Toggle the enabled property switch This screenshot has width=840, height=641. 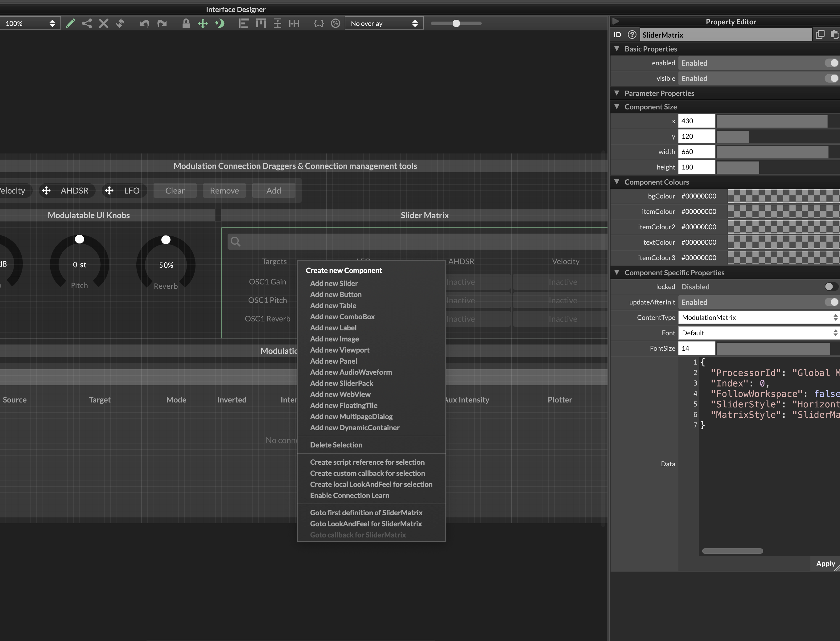(831, 63)
